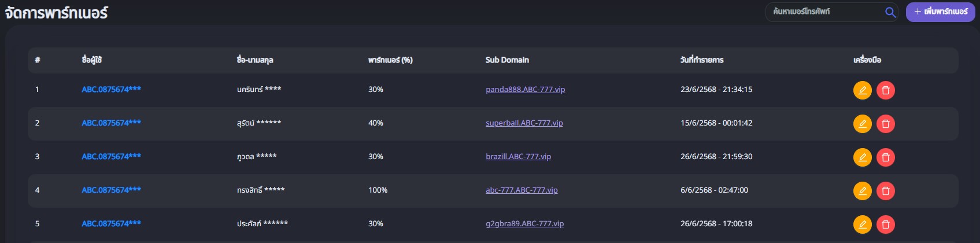Viewport: 980px width, 243px height.
Task: Open abc-777.ABC-777.vip subdomain link
Action: [522, 190]
